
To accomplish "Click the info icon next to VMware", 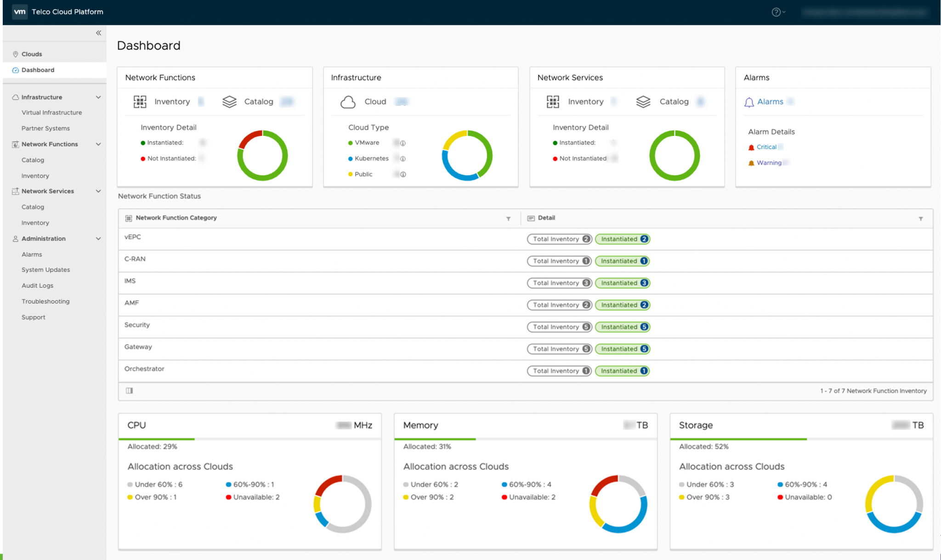I will tap(403, 143).
